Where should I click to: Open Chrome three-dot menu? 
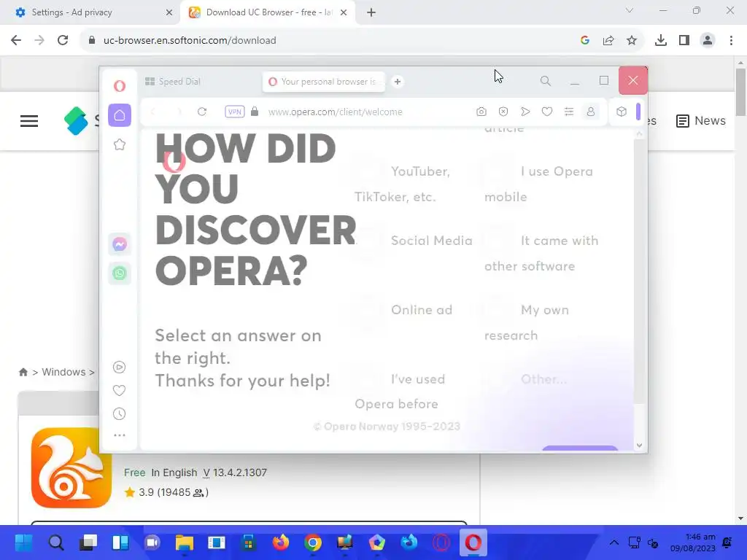click(x=731, y=40)
